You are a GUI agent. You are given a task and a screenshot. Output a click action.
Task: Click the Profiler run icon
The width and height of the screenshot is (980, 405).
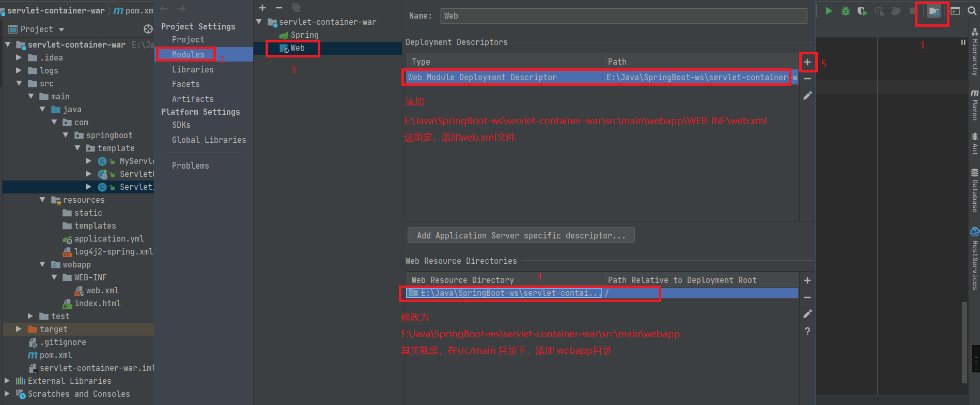point(879,11)
